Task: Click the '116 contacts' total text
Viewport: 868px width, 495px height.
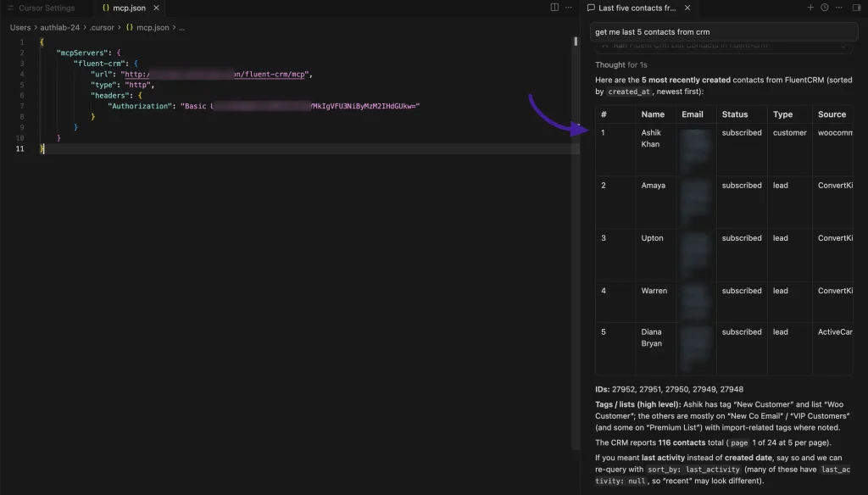Action: [x=682, y=443]
